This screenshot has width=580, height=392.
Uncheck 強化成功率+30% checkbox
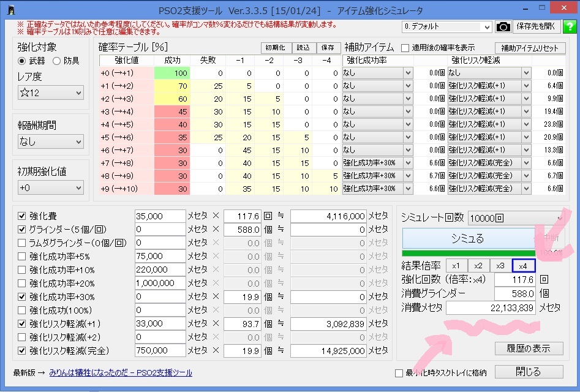[x=22, y=296]
